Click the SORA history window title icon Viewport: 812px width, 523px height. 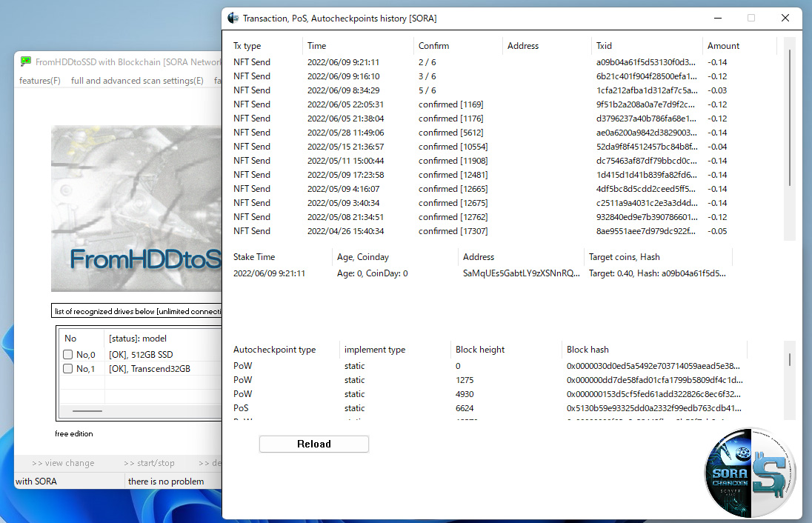[x=233, y=18]
